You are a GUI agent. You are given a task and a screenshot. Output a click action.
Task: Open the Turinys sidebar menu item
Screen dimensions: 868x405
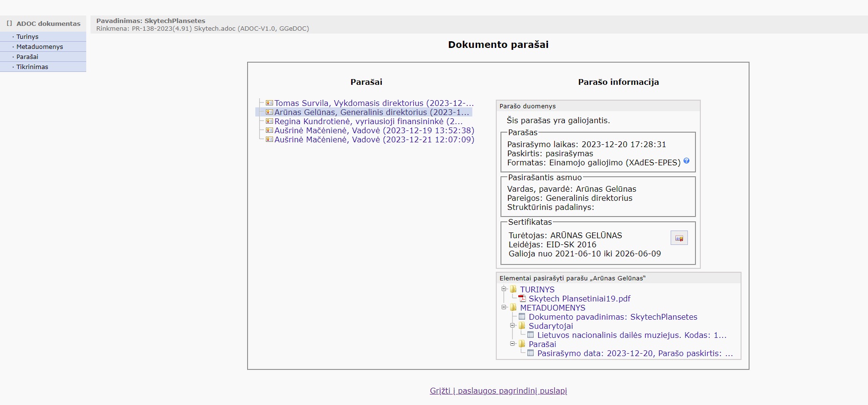coord(27,37)
